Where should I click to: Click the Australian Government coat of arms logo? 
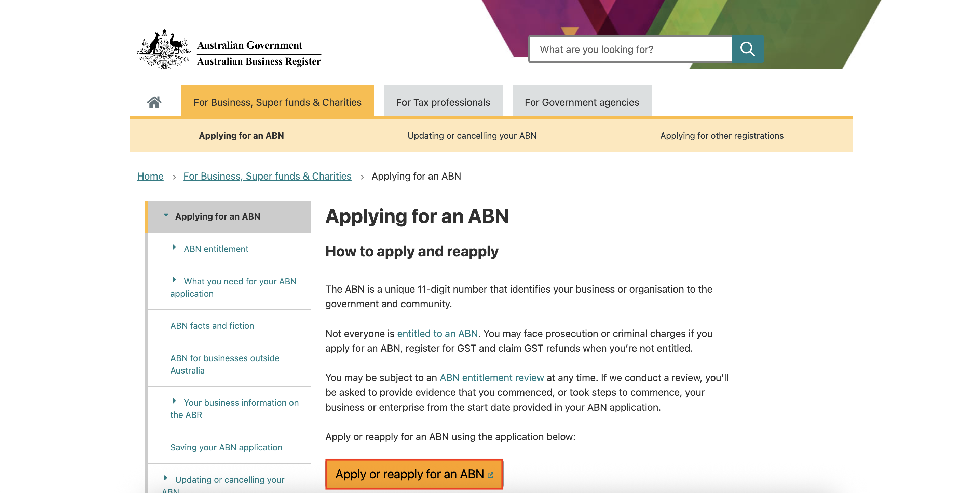click(164, 50)
